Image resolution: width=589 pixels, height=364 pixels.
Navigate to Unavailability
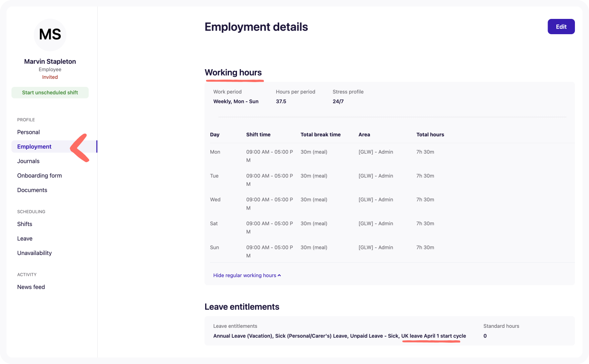point(35,253)
